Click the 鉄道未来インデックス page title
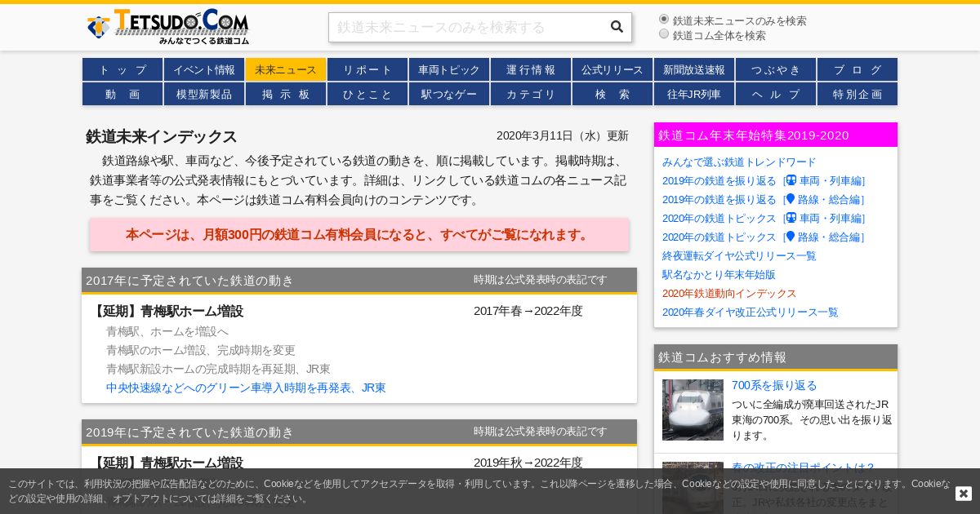980x514 pixels. (162, 136)
